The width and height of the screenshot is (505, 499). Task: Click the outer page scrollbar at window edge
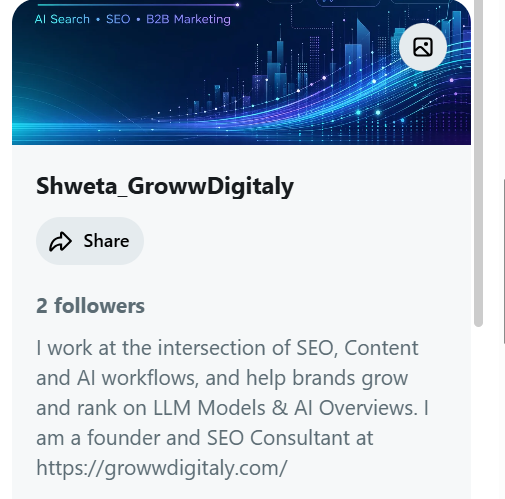[x=504, y=262]
